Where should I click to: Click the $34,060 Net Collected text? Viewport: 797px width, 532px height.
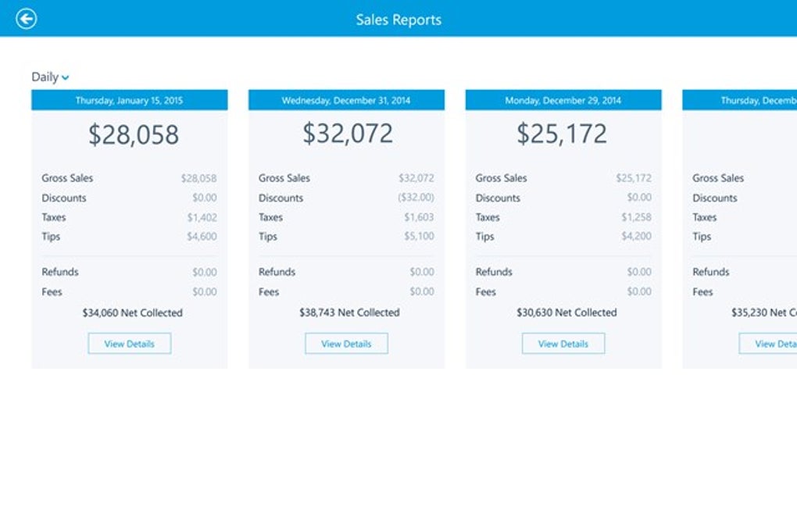point(132,313)
